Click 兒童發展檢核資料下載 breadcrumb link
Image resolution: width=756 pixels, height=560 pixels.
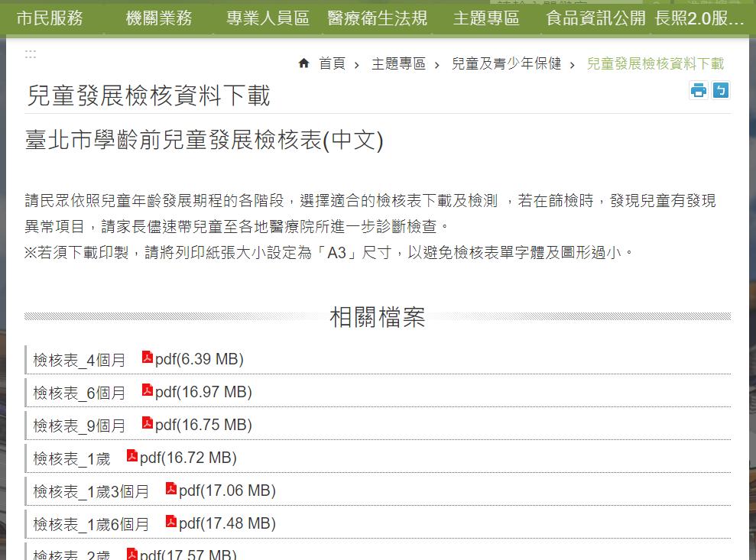click(655, 63)
